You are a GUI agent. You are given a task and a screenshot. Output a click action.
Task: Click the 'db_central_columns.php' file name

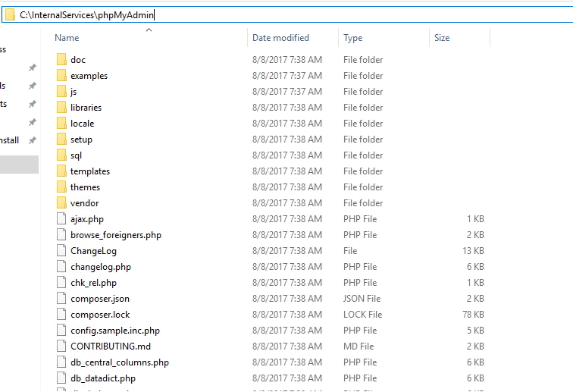120,362
